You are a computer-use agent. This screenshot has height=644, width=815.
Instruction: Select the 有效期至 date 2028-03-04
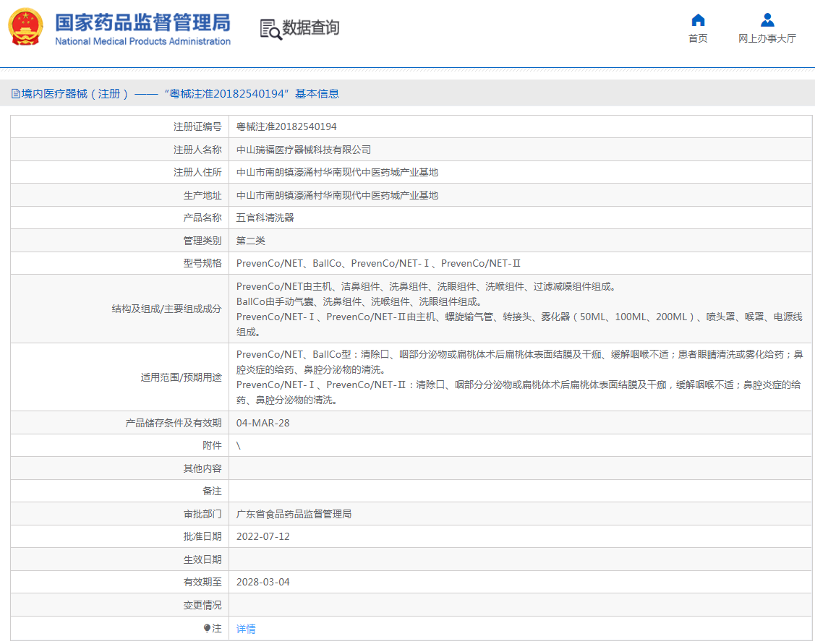point(263,581)
